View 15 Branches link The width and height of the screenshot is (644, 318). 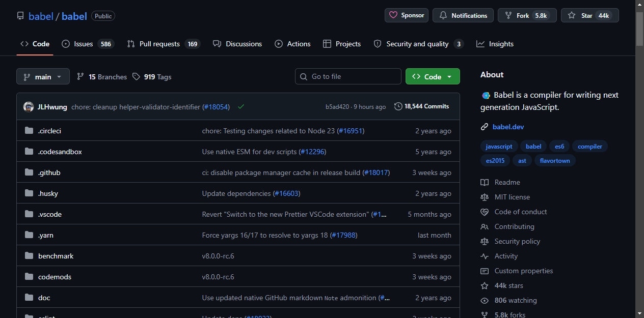(101, 77)
